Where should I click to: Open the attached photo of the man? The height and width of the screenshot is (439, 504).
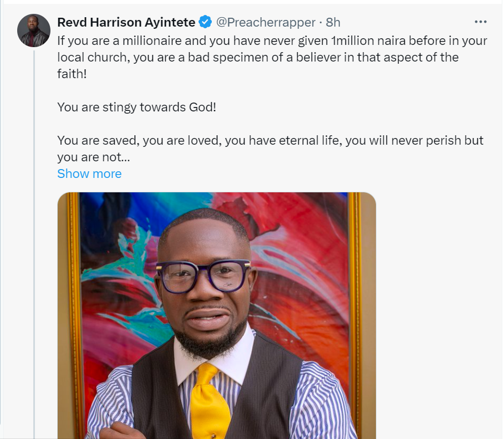216,316
